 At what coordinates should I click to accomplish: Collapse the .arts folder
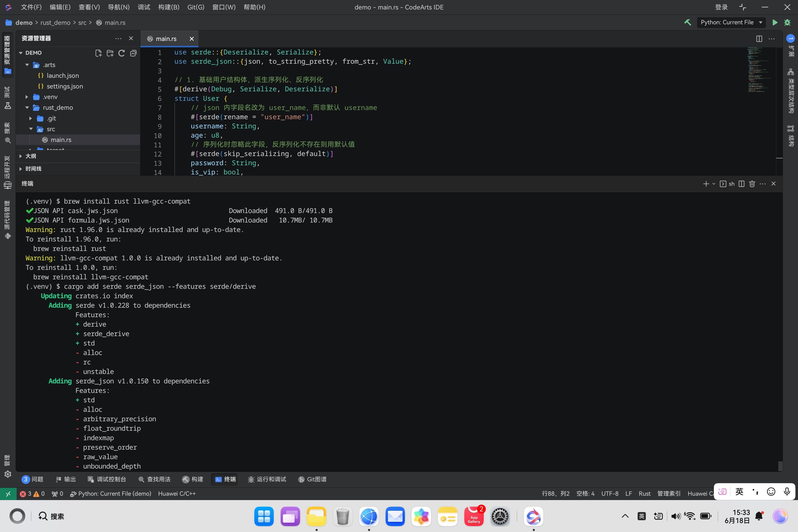(x=27, y=65)
